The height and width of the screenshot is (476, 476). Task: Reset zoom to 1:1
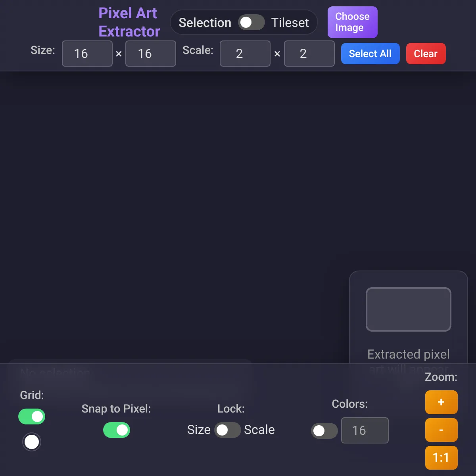click(441, 458)
